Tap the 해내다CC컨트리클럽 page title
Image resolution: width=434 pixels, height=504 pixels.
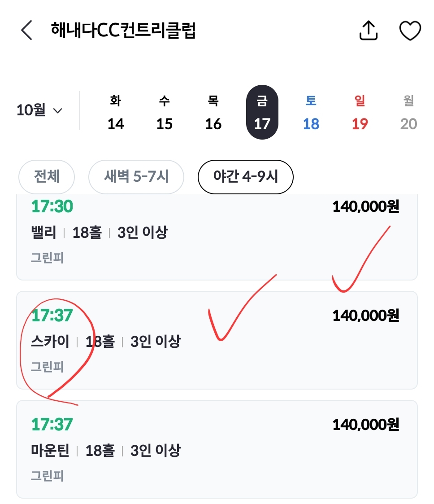coord(124,31)
